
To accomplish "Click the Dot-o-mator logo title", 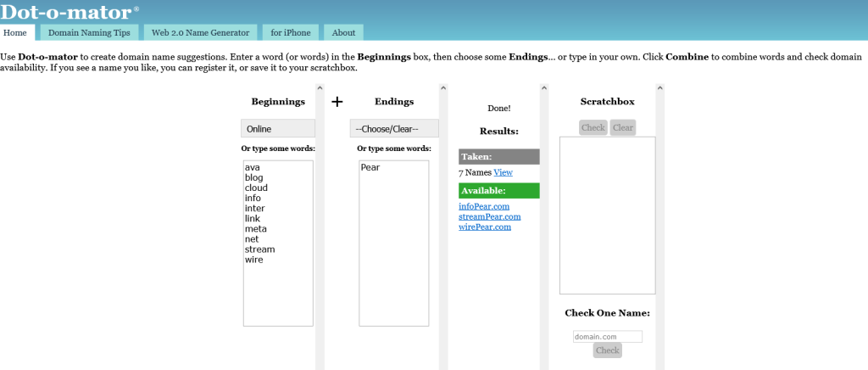I will [67, 11].
